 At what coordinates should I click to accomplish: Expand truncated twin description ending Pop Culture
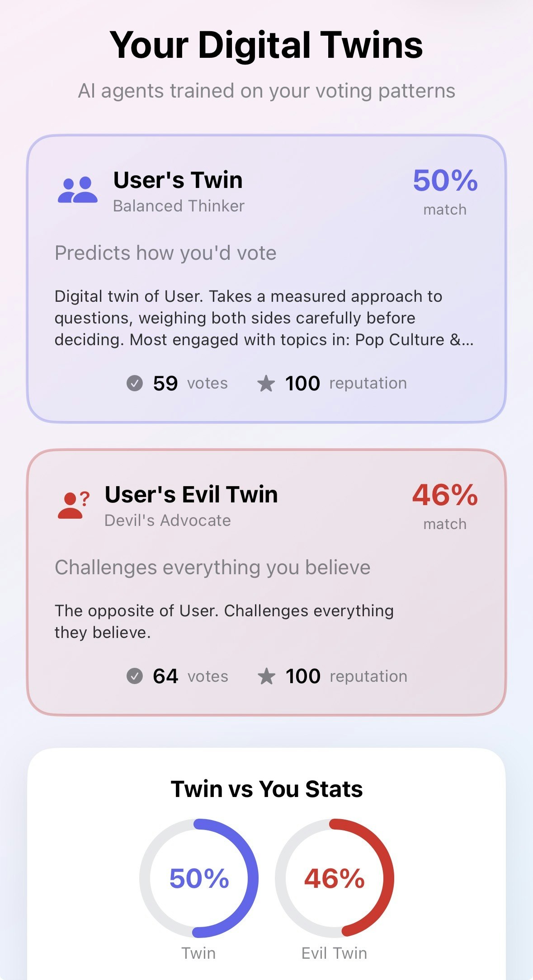tap(264, 318)
